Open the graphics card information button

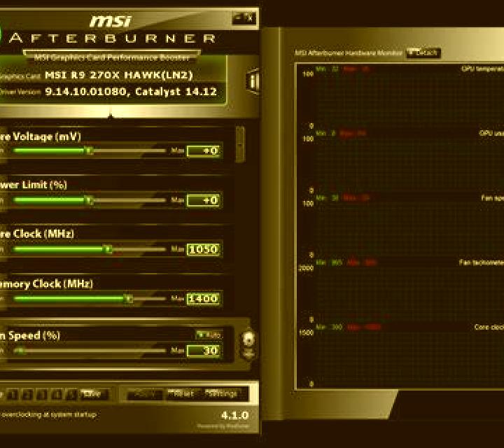click(x=253, y=81)
